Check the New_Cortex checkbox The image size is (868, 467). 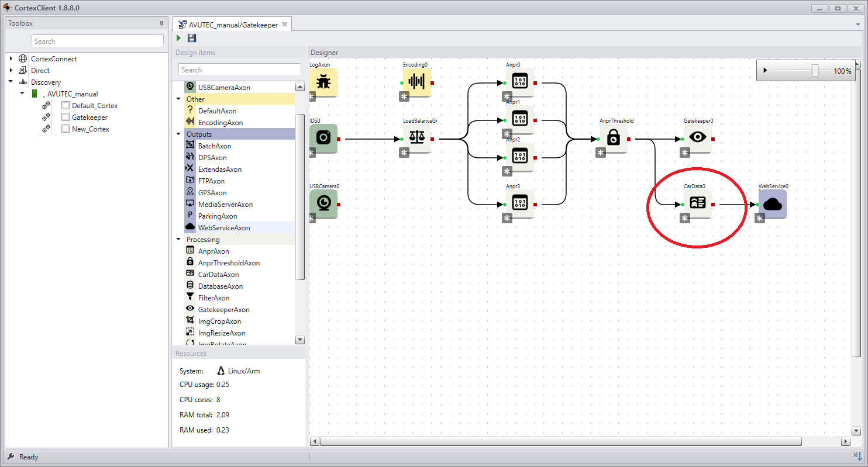coord(66,129)
